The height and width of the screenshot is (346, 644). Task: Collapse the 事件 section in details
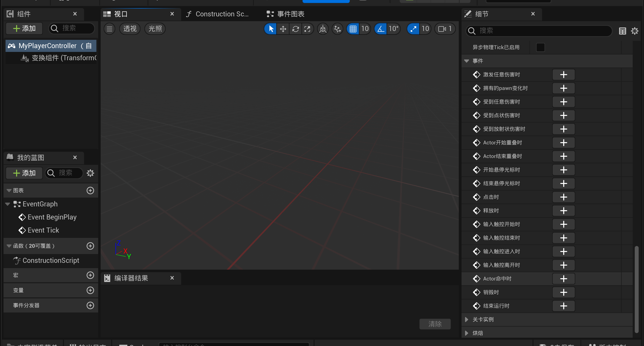click(x=467, y=61)
